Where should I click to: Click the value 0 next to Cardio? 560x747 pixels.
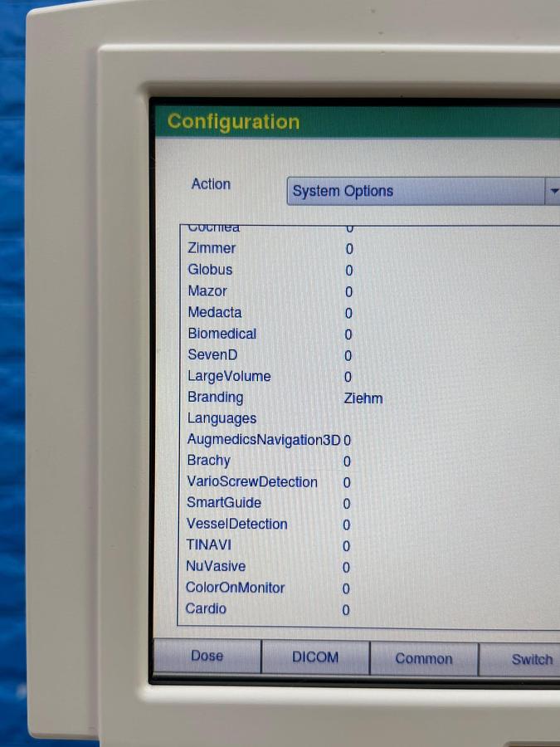pyautogui.click(x=346, y=610)
